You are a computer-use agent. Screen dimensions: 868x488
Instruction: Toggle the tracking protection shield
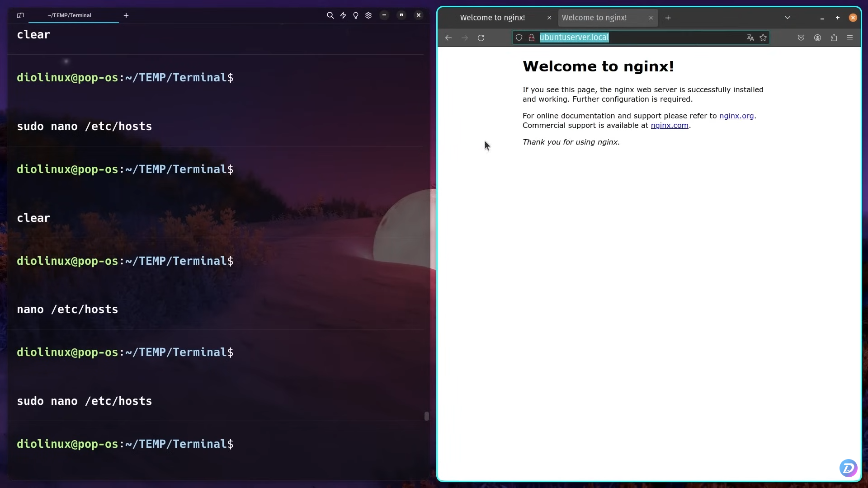(519, 38)
